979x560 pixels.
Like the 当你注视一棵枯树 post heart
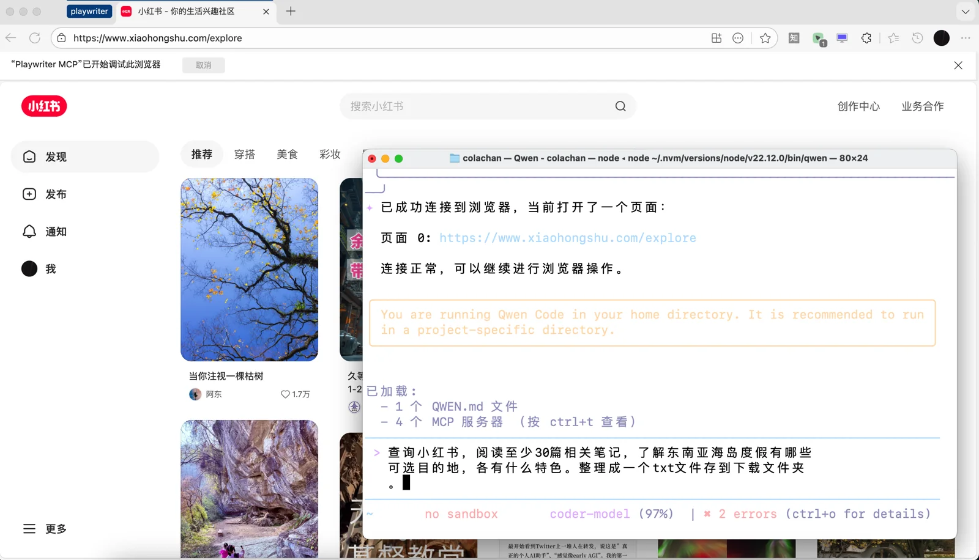285,394
